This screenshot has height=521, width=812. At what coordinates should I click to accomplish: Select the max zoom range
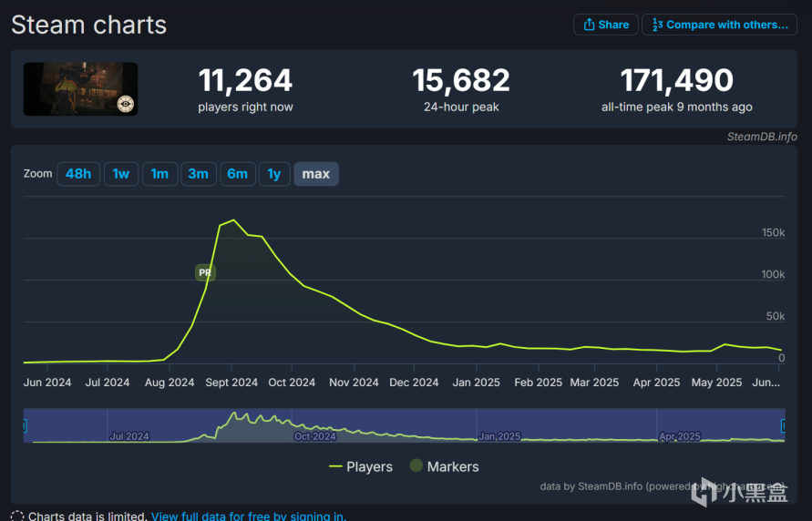[x=316, y=174]
